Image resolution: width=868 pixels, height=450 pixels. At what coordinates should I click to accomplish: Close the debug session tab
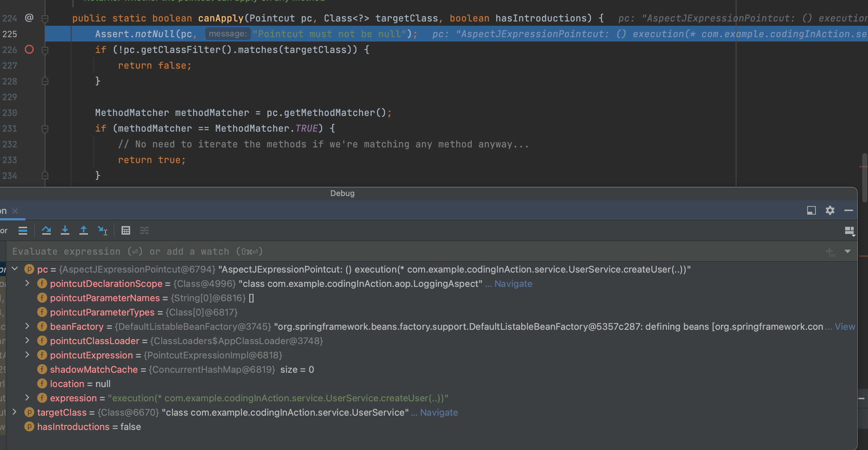coord(15,211)
